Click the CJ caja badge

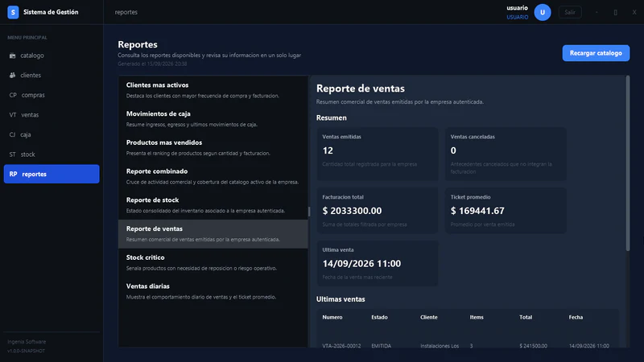12,134
